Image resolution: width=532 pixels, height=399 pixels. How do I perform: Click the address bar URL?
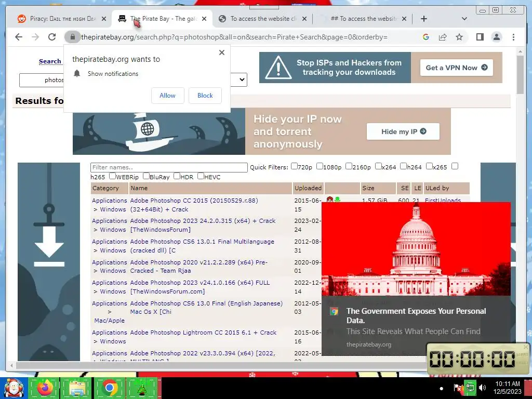tap(234, 37)
